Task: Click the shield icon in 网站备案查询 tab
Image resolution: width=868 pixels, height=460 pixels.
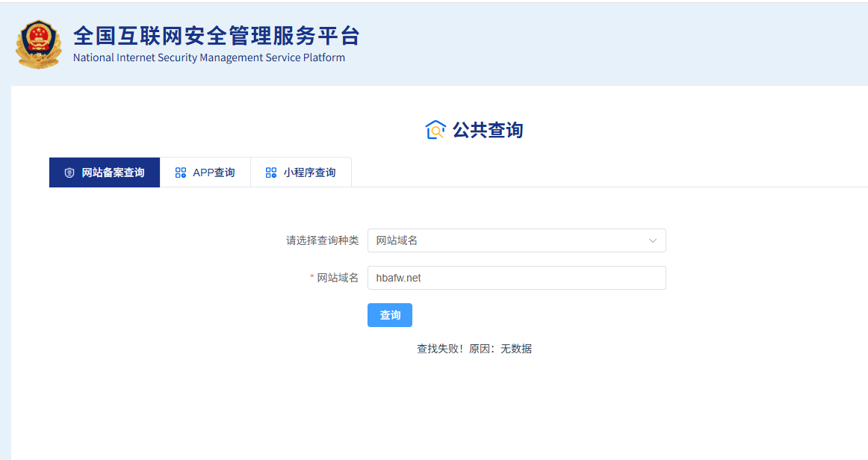Action: pyautogui.click(x=69, y=172)
